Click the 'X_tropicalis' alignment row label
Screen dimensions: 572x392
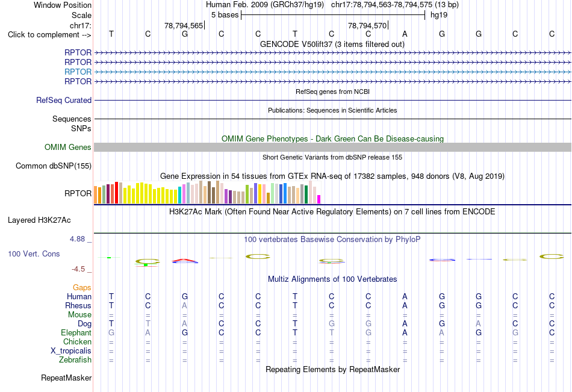71,351
